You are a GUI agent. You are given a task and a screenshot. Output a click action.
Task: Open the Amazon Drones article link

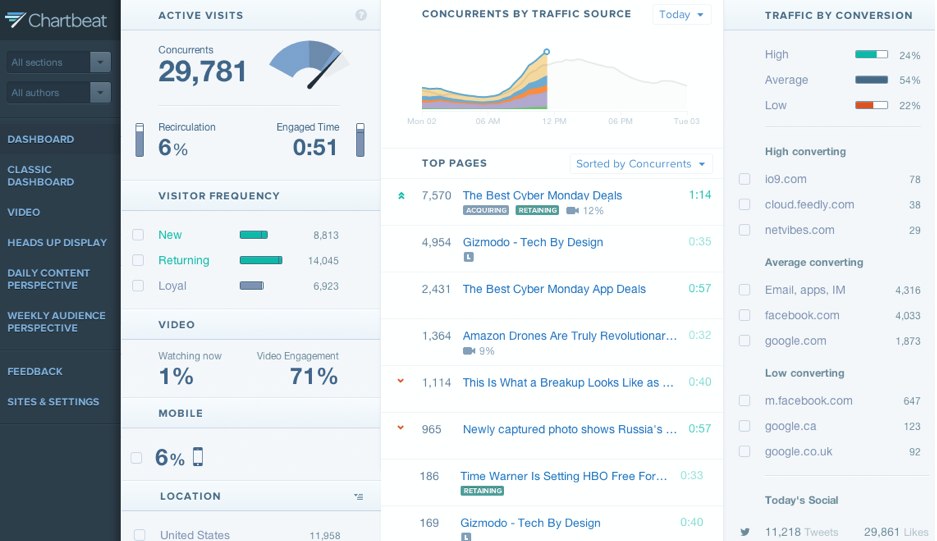(x=569, y=336)
